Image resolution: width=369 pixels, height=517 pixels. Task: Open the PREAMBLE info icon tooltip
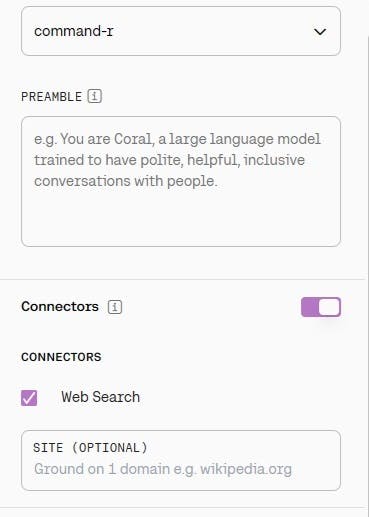point(95,97)
